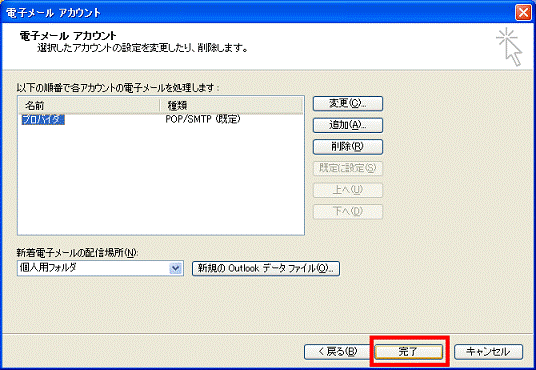Close the 電子メール アカウント dialog
Image resolution: width=536 pixels, height=370 pixels.
523,13
